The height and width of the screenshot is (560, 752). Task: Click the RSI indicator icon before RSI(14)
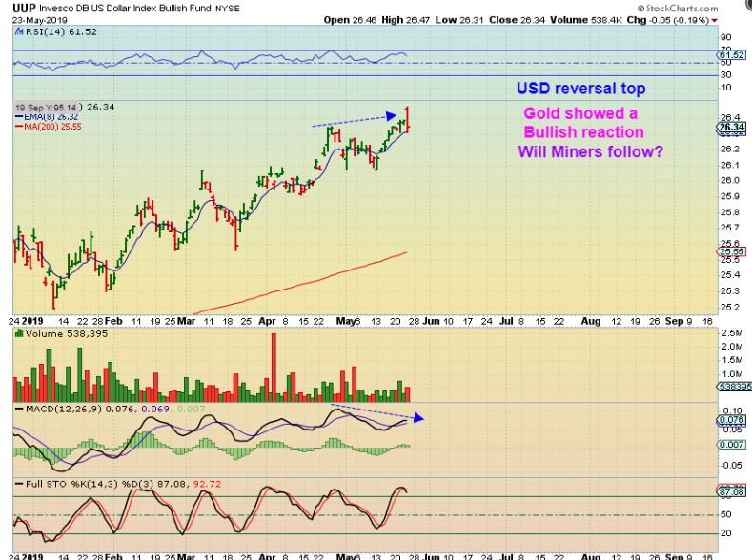click(x=19, y=31)
